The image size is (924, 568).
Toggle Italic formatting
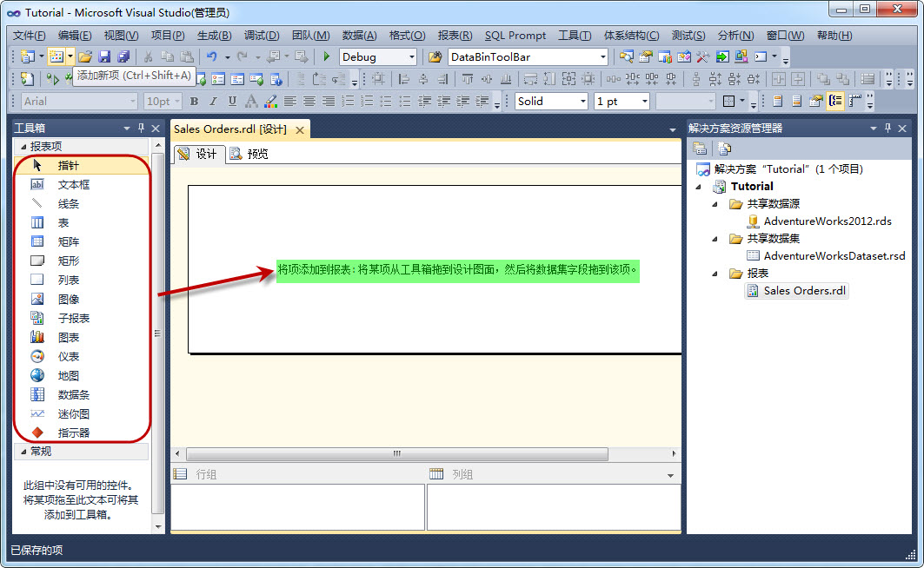213,102
